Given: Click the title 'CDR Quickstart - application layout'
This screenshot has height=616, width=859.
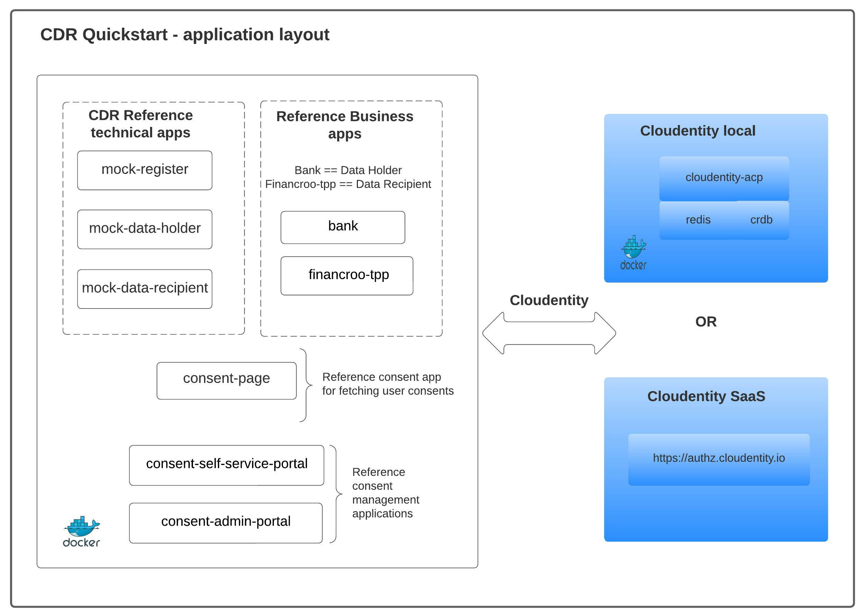Looking at the screenshot, I should pyautogui.click(x=185, y=35).
